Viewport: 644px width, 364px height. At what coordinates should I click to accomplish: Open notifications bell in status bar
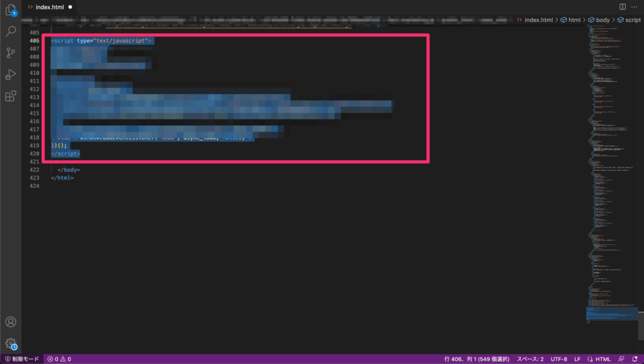pyautogui.click(x=635, y=359)
